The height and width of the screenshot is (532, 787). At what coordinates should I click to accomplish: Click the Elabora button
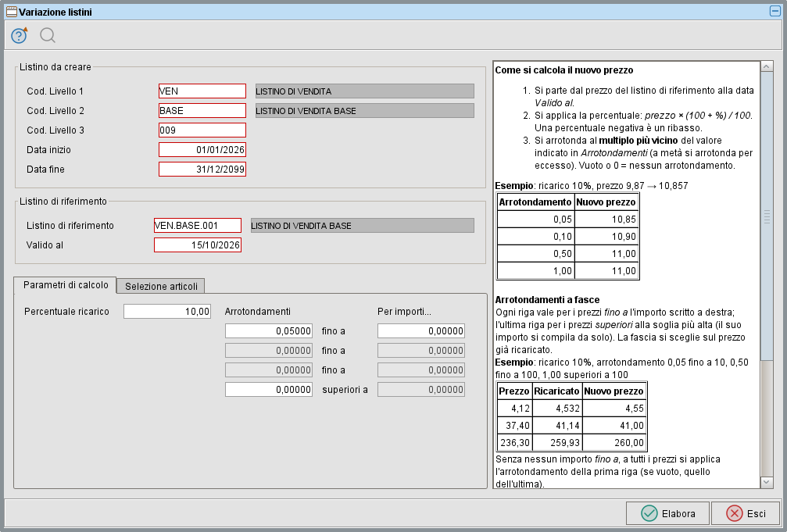[x=667, y=513]
